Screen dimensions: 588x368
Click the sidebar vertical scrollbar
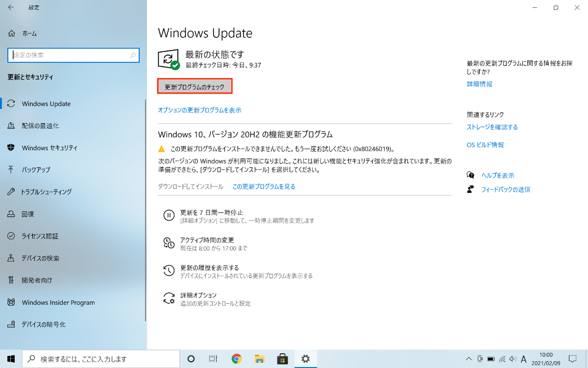[x=146, y=211]
